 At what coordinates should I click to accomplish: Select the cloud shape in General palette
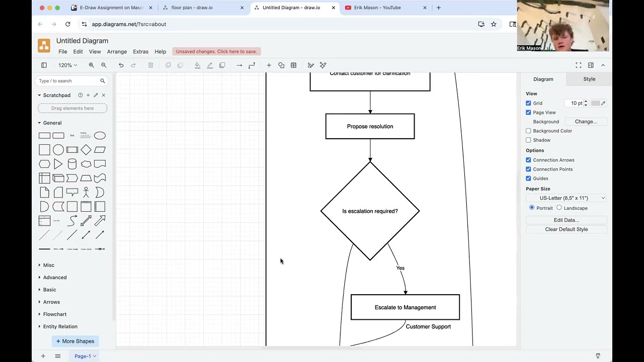(86, 164)
